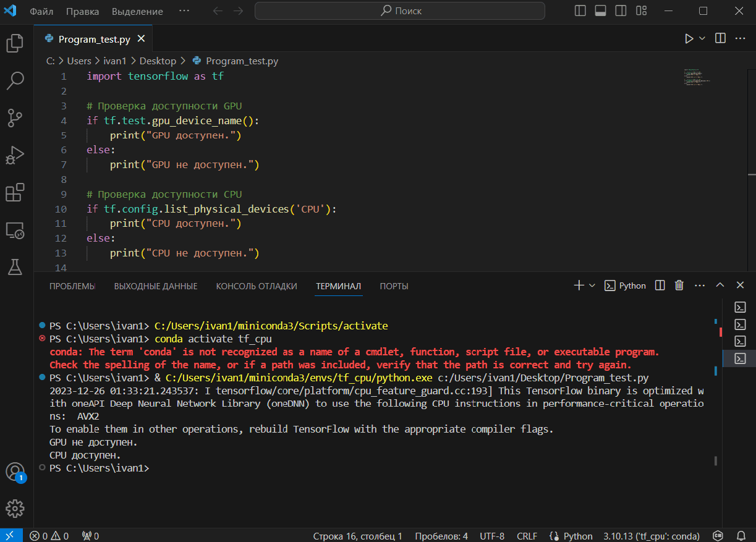
Task: Select Python interpreter 3.10.13 tf_cpu in status bar
Action: coord(652,536)
